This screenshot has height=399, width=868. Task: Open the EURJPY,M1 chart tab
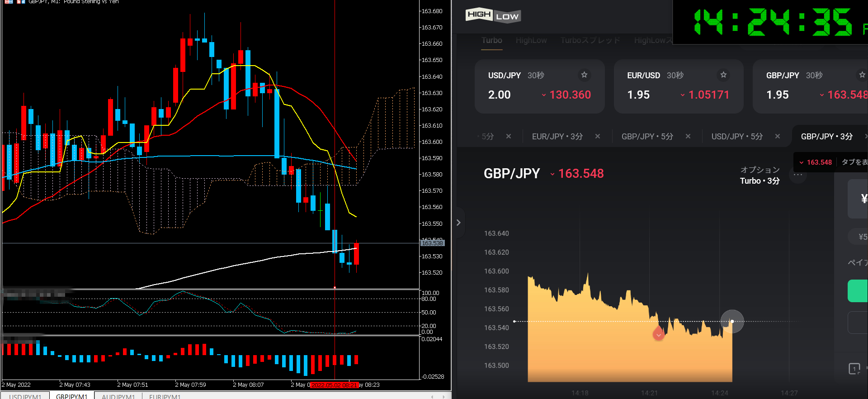(x=165, y=396)
